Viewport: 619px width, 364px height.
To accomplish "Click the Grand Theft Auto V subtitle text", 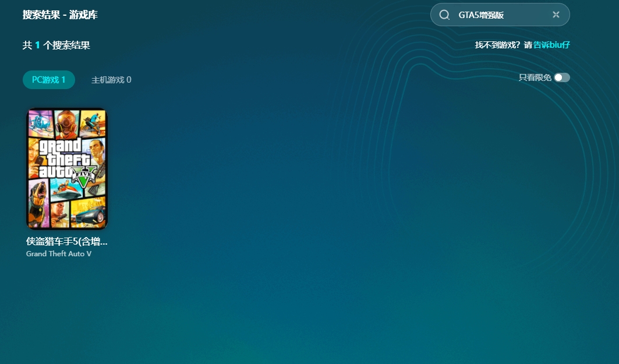I will click(x=58, y=254).
